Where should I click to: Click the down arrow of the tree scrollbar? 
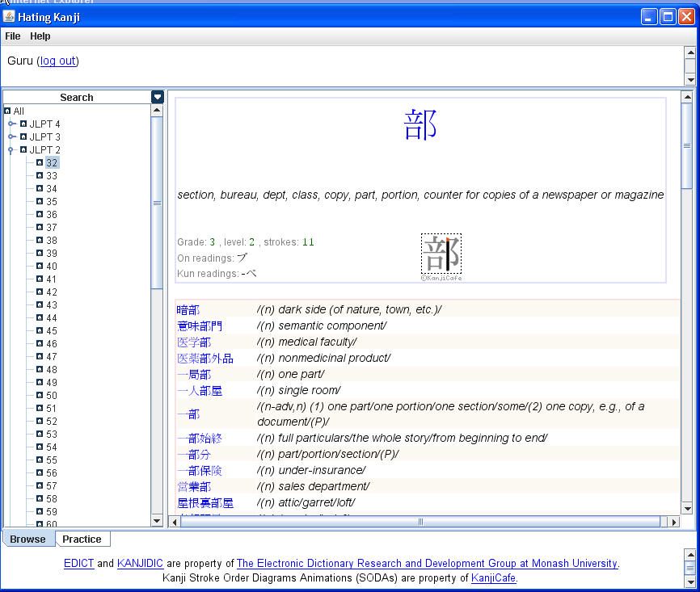[157, 520]
